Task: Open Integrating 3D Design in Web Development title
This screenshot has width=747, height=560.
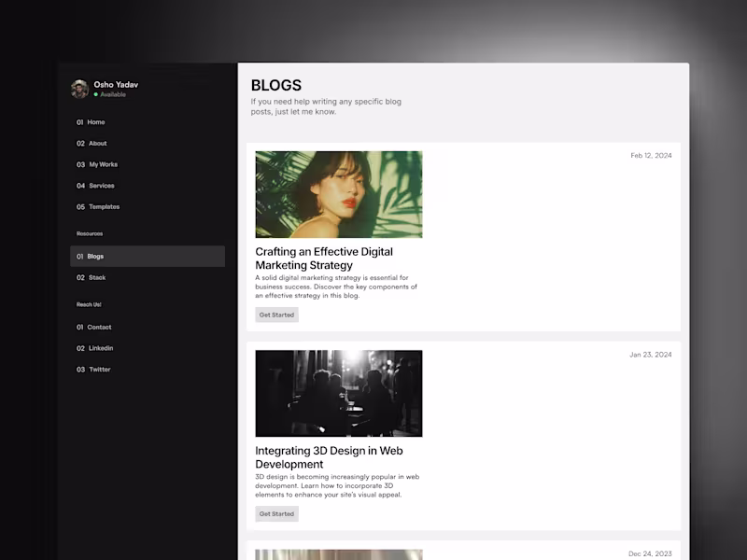Action: (329, 457)
